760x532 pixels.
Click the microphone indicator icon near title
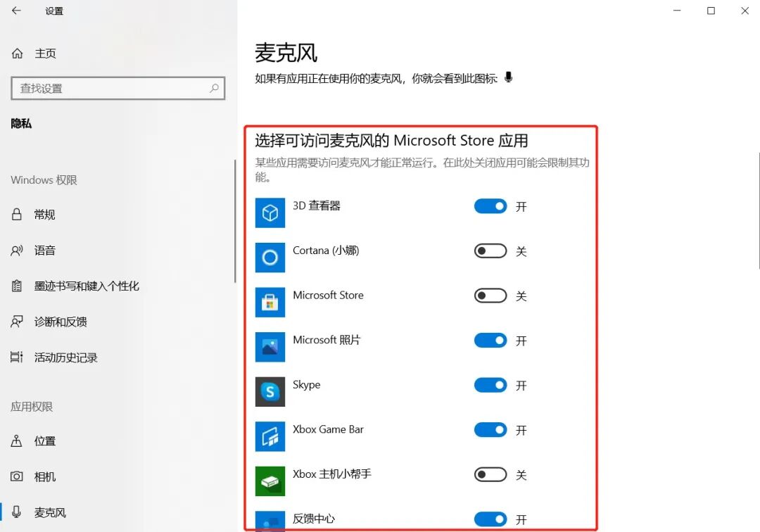pos(509,77)
